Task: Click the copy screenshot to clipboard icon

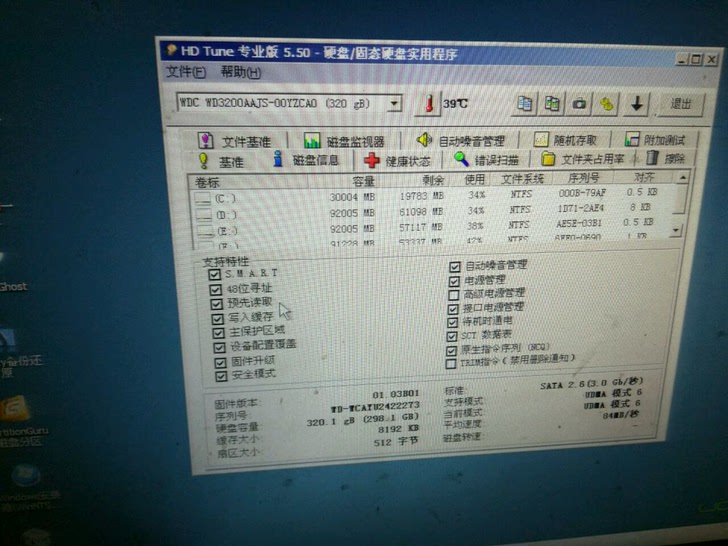Action: [552, 104]
